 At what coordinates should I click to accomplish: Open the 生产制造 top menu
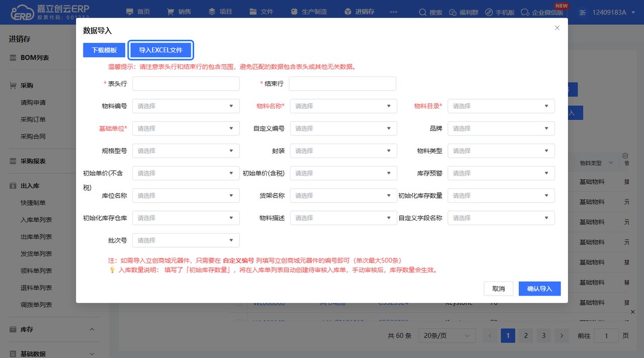tap(309, 12)
